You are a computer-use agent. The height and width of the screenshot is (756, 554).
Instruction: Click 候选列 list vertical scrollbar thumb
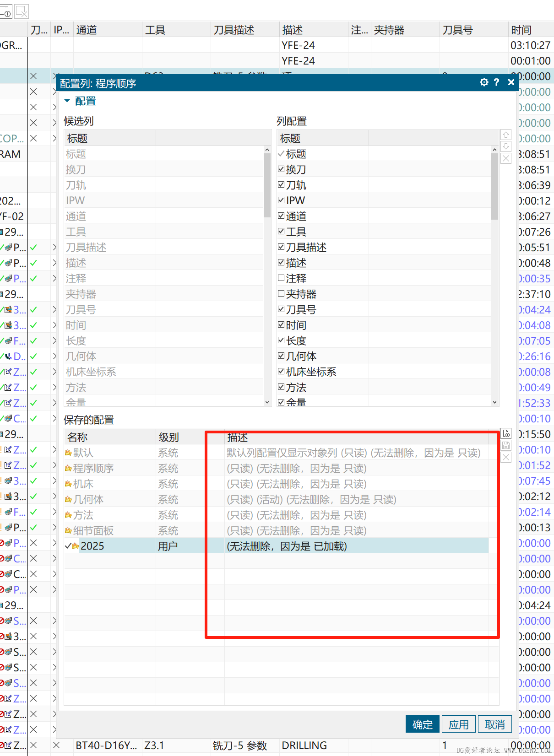click(x=267, y=185)
